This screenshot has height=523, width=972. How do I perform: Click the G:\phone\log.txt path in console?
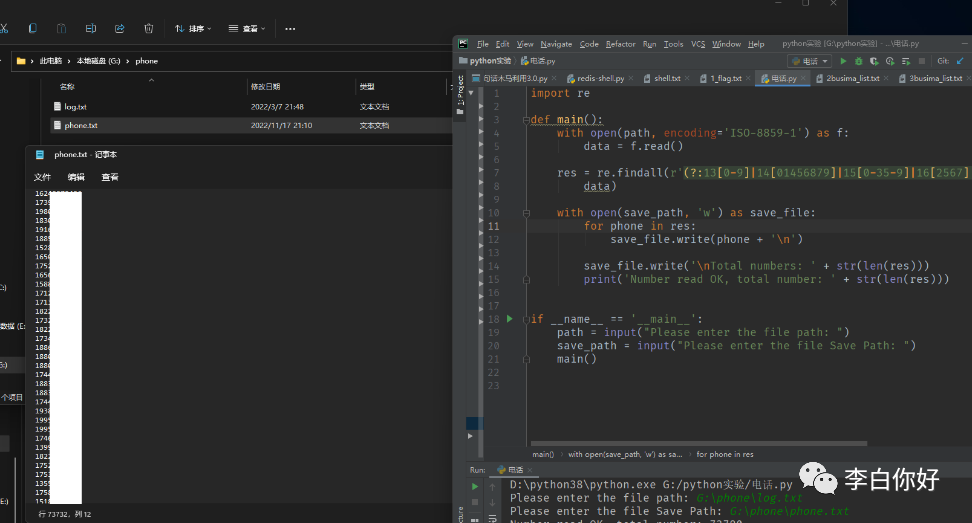point(749,498)
